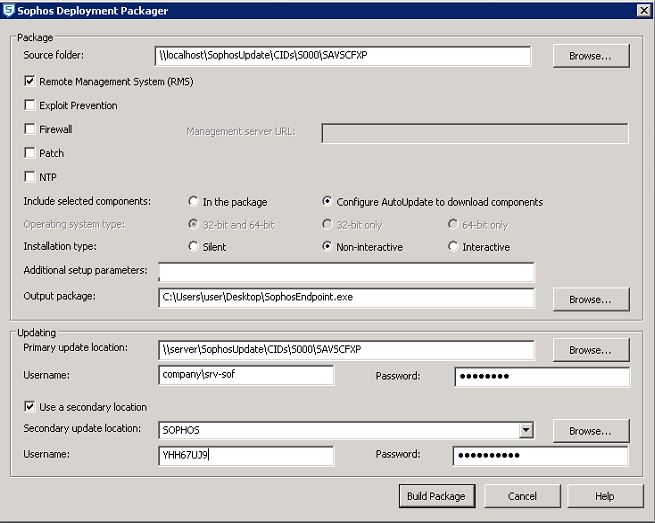Click the Cancel button

(522, 496)
